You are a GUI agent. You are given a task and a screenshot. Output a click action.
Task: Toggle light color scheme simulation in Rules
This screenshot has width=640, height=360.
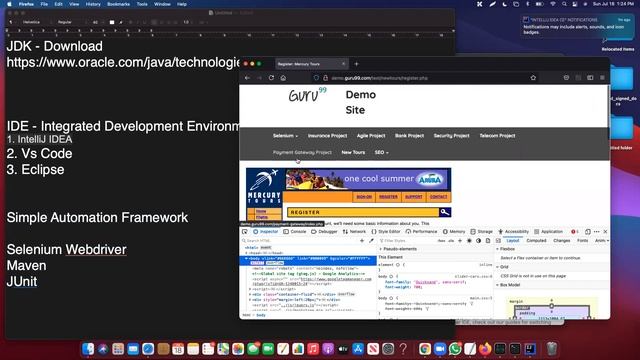tap(469, 241)
